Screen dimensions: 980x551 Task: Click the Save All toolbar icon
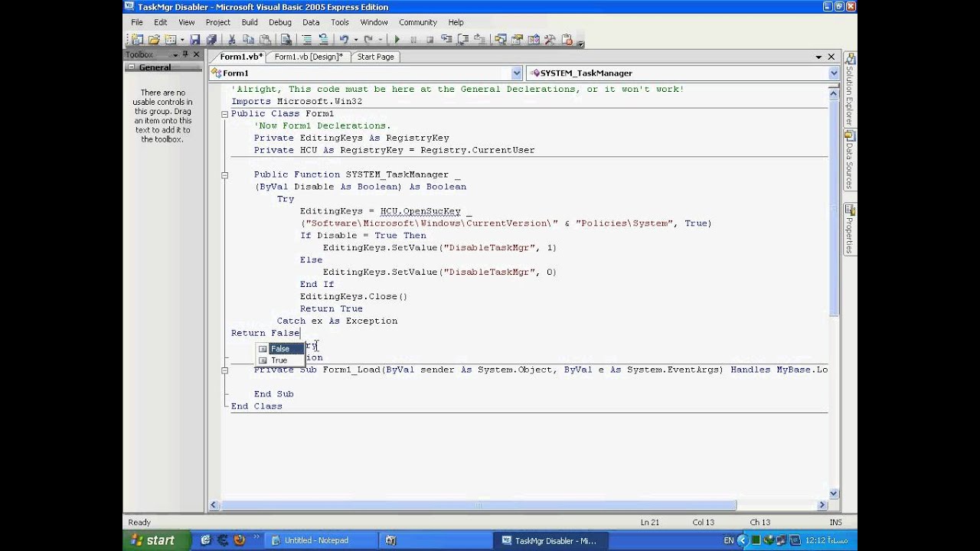click(x=211, y=40)
